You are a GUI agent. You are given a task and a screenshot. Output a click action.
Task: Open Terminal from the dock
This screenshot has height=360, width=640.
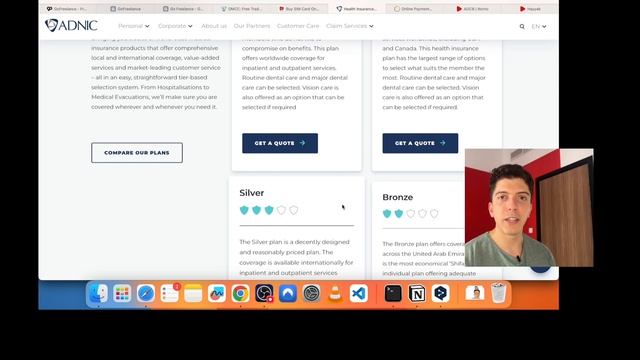[x=393, y=293]
